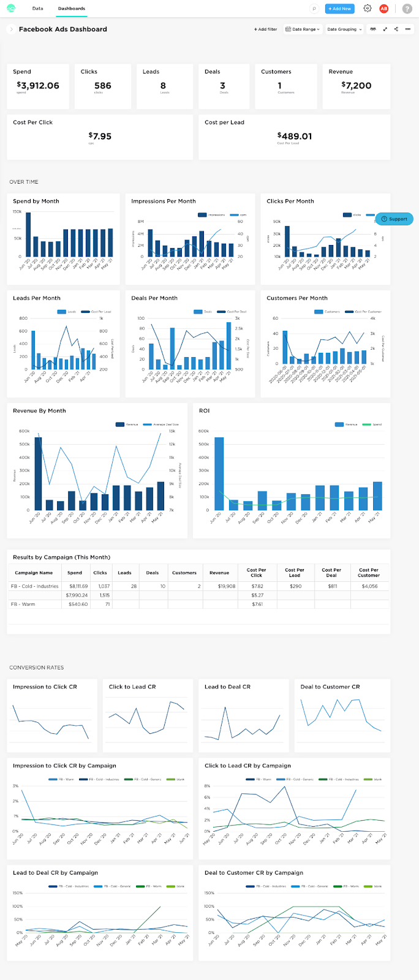
Task: Enter fullscreen using the expand arrows icon
Action: click(x=385, y=29)
